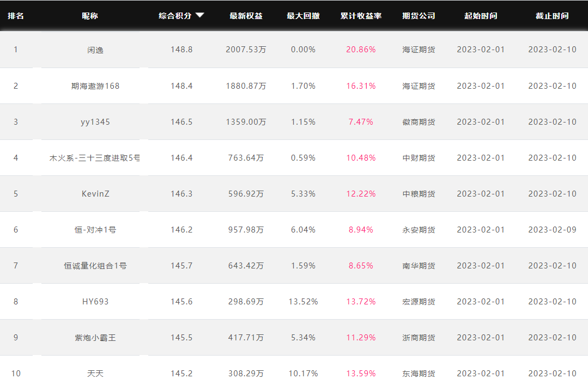Select the 期货公司 column header

419,16
